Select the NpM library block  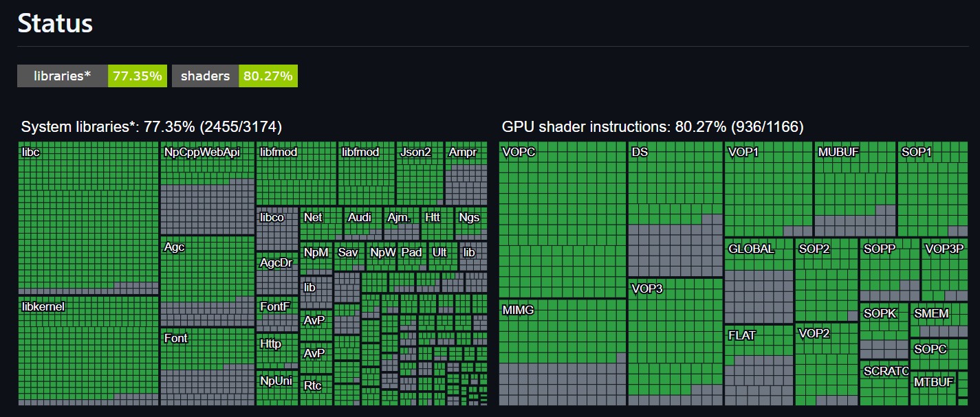point(316,257)
